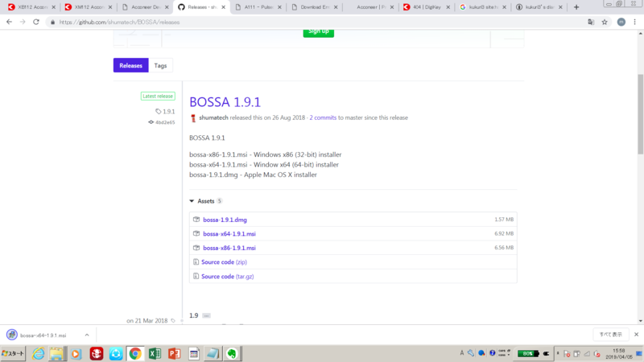The width and height of the screenshot is (644, 362).
Task: Open Evernote elephant icon in taskbar
Action: tap(232, 353)
